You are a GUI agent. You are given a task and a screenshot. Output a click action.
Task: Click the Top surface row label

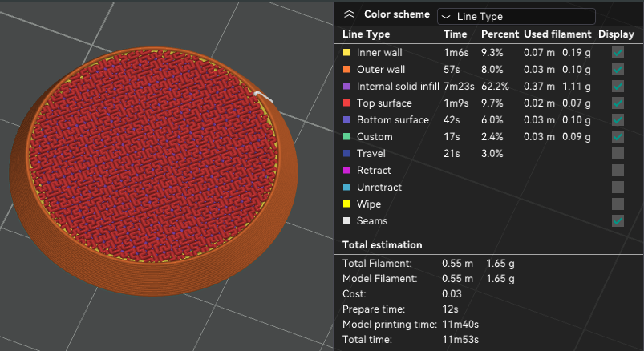pos(384,103)
